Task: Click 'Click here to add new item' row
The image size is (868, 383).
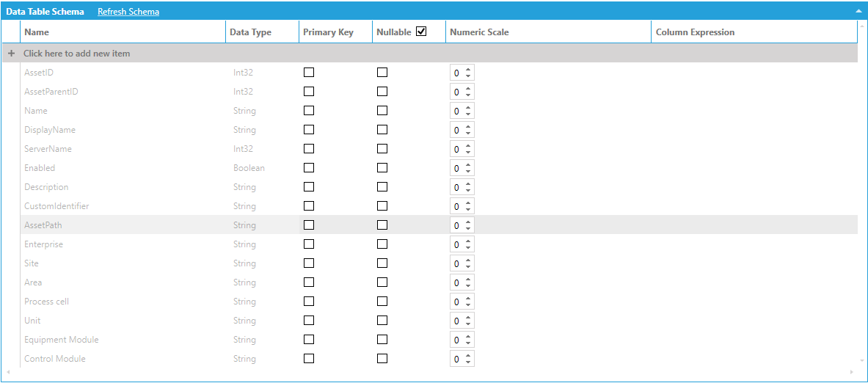Action: (x=77, y=54)
